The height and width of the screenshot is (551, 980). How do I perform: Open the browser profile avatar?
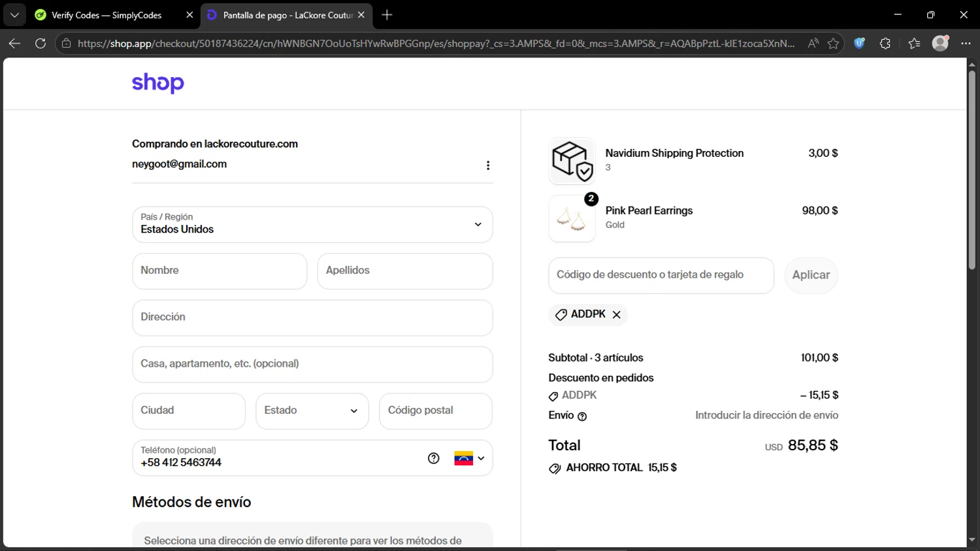[x=940, y=43]
